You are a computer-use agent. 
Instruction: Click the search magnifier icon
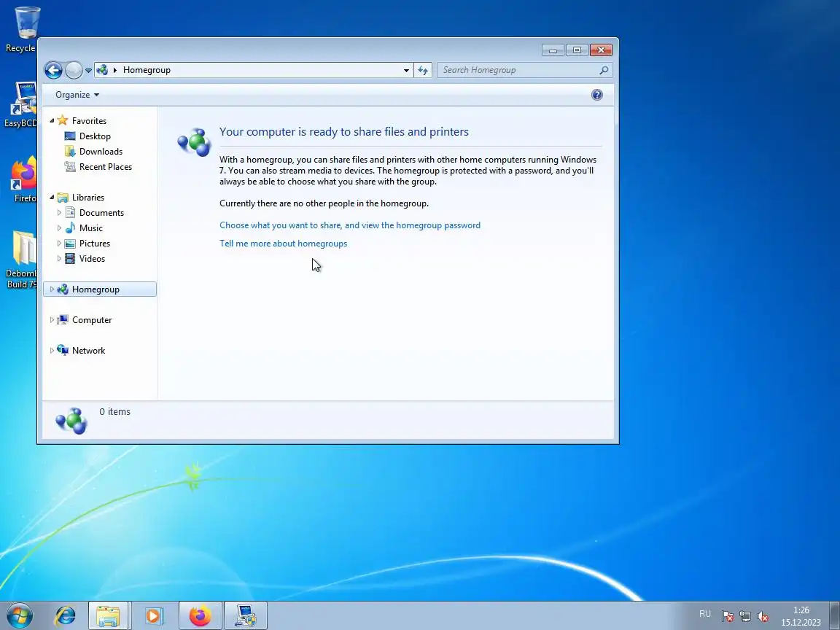point(604,70)
